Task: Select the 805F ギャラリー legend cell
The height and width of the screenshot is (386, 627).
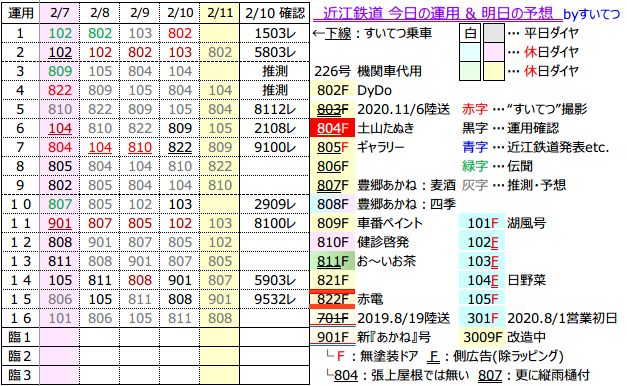Action: pos(332,147)
